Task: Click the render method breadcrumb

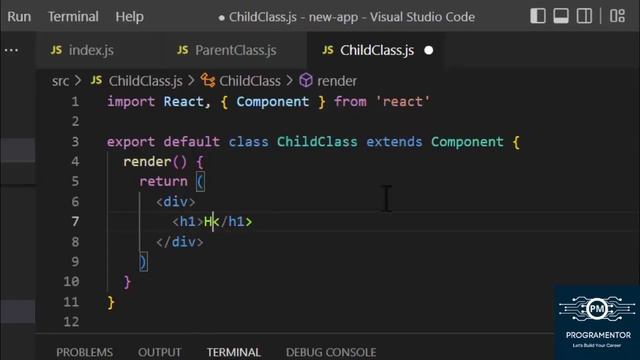Action: 337,81
